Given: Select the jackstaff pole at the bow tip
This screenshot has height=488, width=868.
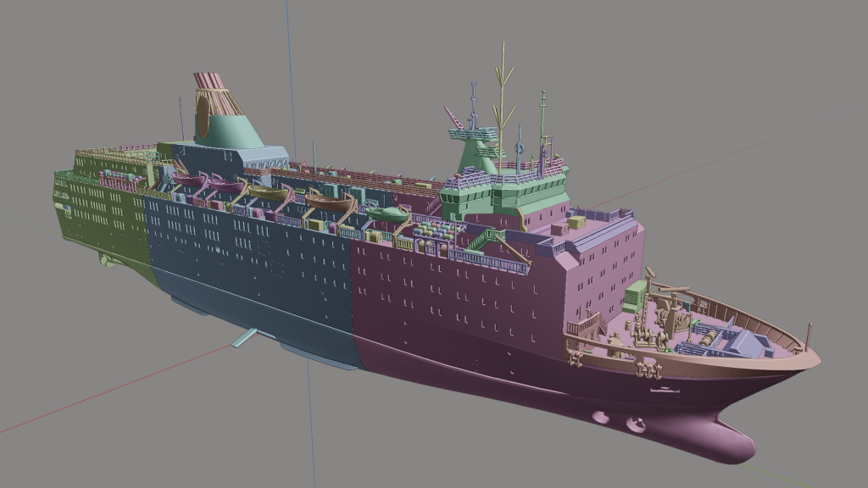Looking at the screenshot, I should 809,336.
